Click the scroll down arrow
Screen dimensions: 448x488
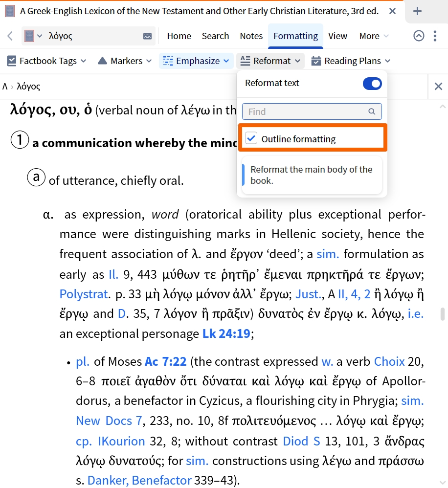click(x=443, y=483)
